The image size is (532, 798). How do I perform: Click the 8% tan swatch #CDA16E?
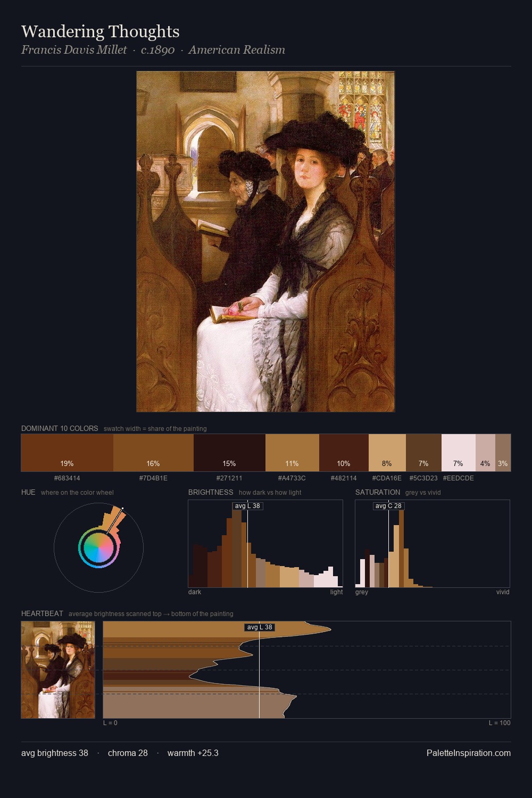[x=387, y=453]
